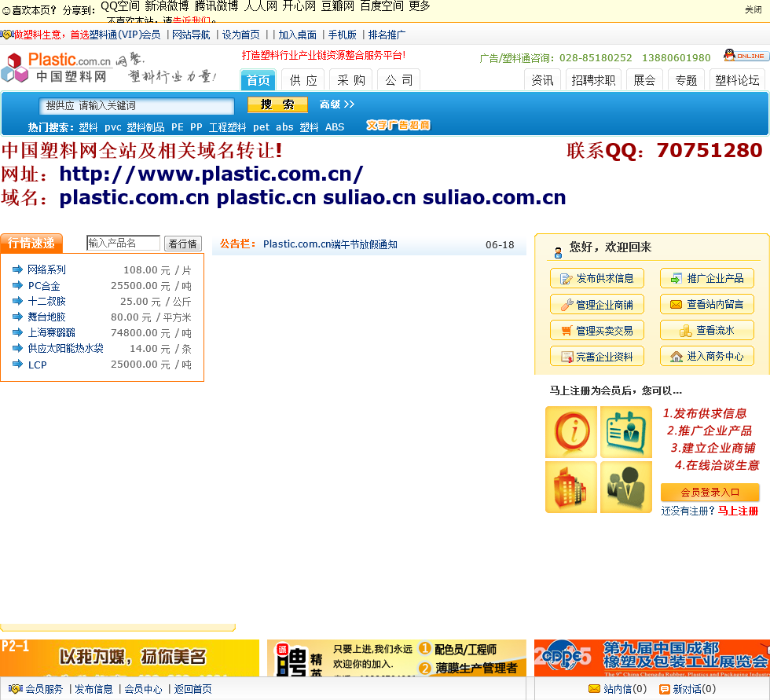
Task: Open the 端午节放假通知 announcement
Action: [330, 244]
